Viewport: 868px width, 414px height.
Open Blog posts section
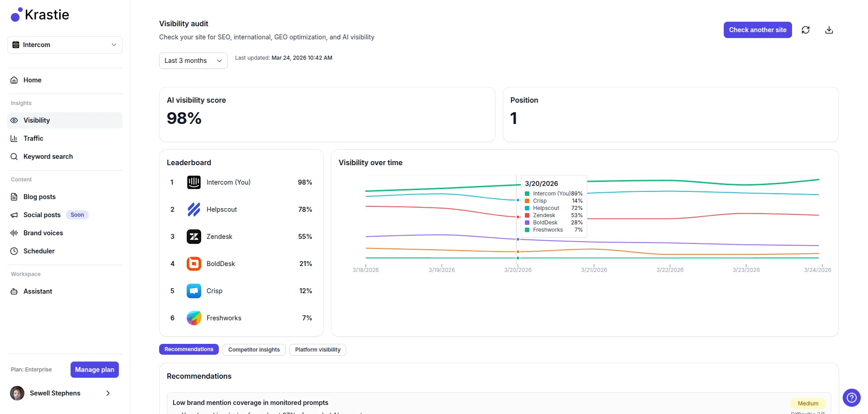(65, 197)
